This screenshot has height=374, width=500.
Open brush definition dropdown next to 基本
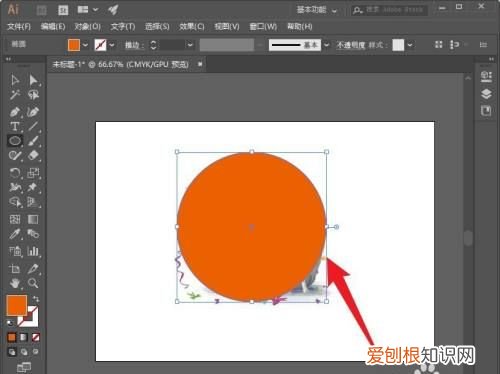pyautogui.click(x=327, y=45)
